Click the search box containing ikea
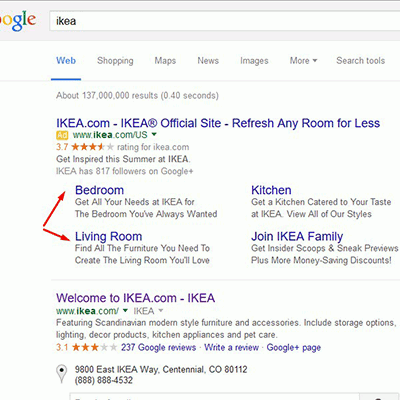The height and width of the screenshot is (400, 400). tap(225, 21)
